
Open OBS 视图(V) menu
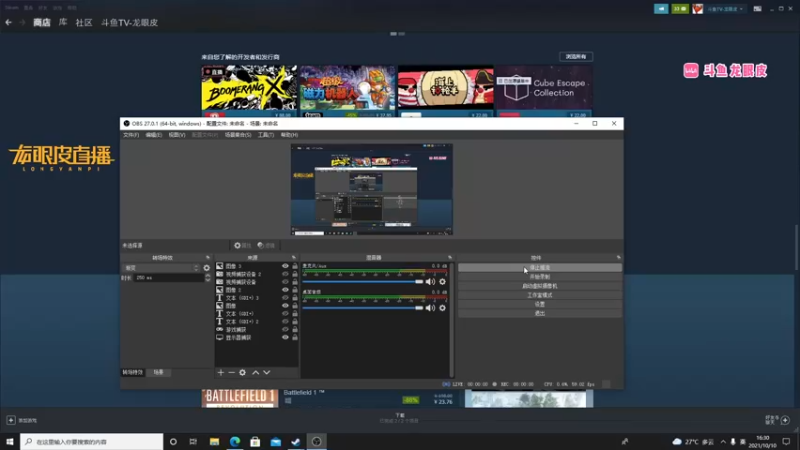tap(177, 135)
